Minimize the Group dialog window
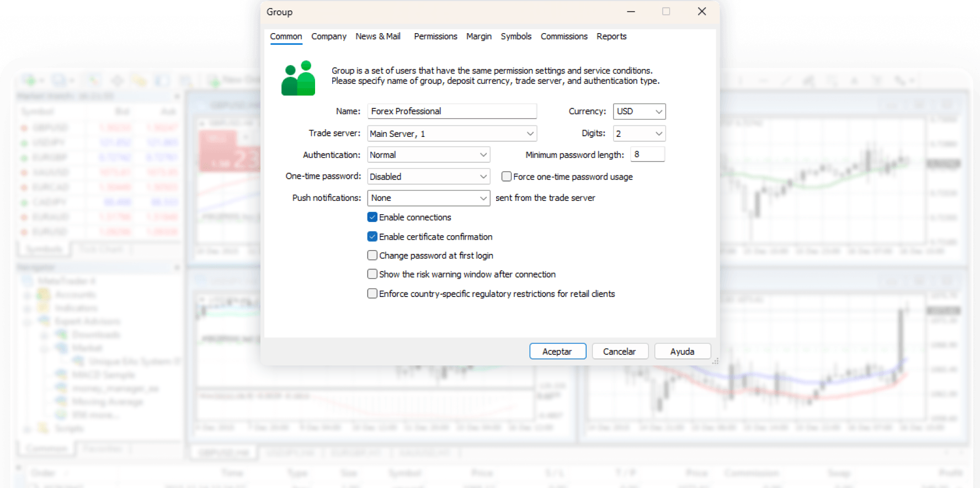980x488 pixels. [x=631, y=12]
